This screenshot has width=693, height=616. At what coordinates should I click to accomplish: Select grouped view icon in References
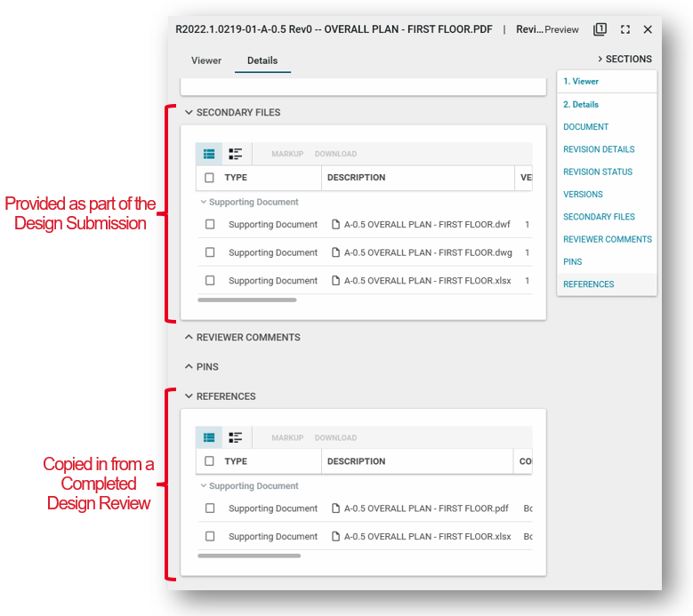click(x=235, y=437)
